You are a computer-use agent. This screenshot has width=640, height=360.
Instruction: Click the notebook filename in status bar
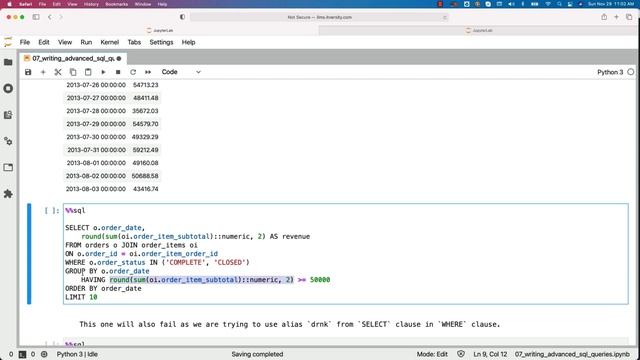tap(572, 354)
